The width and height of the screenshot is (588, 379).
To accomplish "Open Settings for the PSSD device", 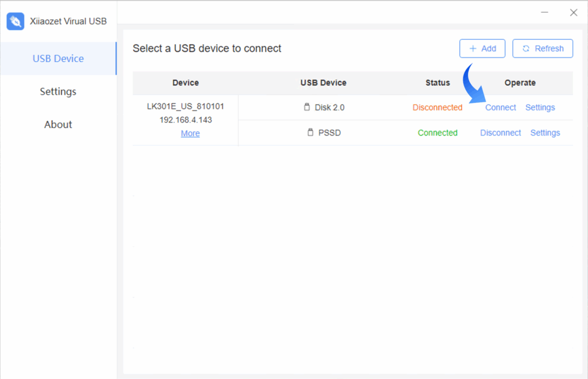I will (x=545, y=133).
